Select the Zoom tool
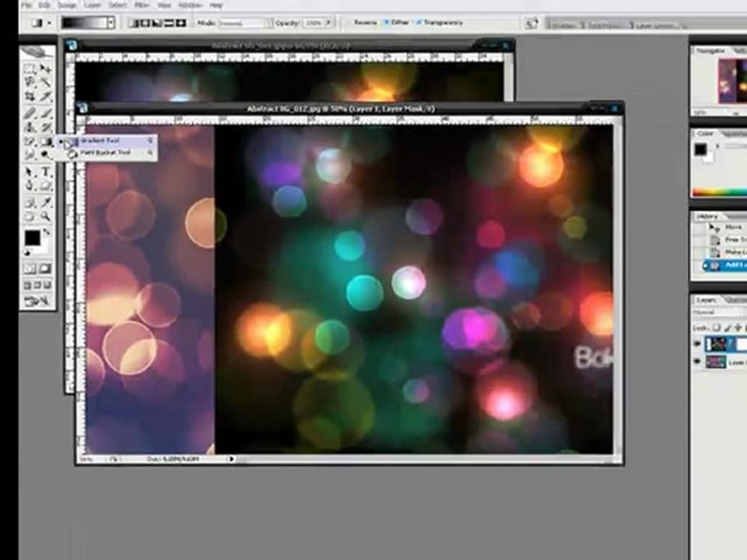Screen dimensions: 747x560 point(45,217)
